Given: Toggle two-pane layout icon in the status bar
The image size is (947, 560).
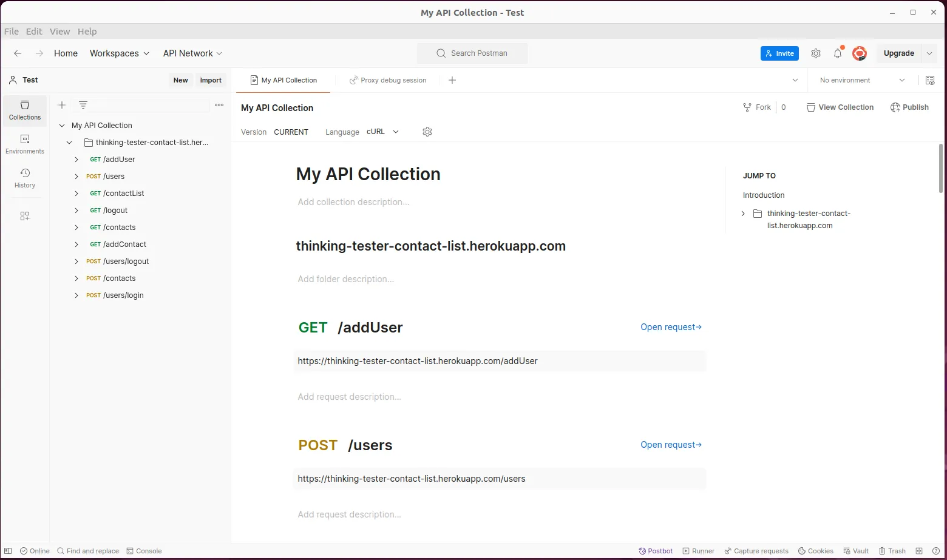Looking at the screenshot, I should coord(919,551).
